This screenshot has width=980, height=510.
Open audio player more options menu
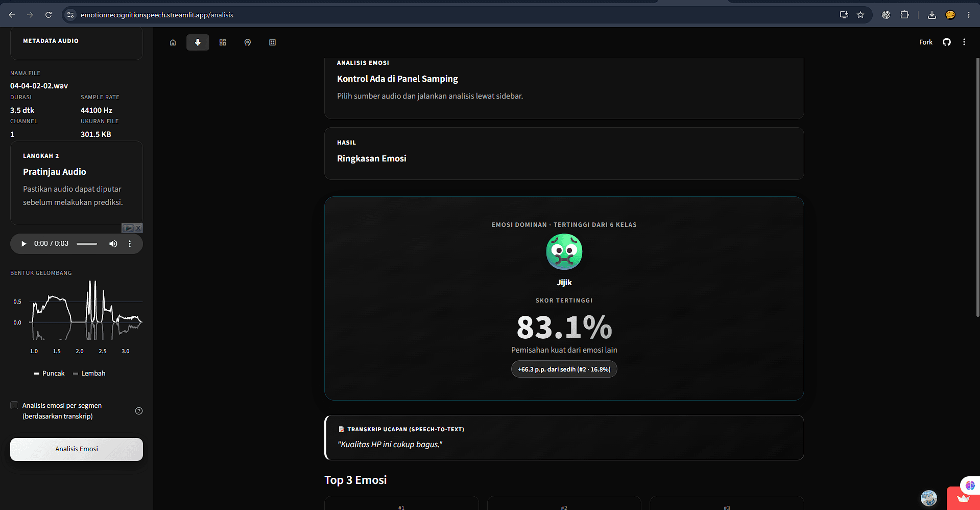[130, 244]
